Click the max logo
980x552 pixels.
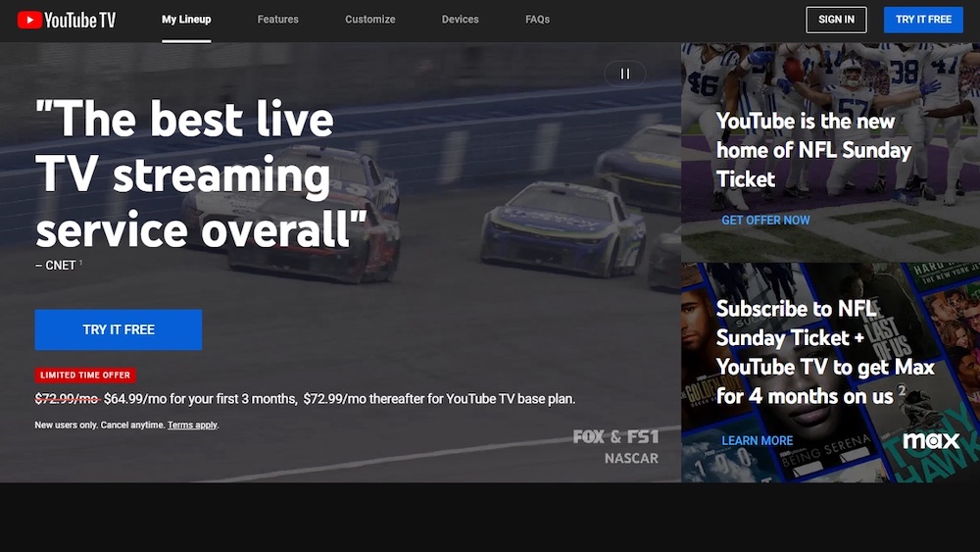pyautogui.click(x=931, y=441)
